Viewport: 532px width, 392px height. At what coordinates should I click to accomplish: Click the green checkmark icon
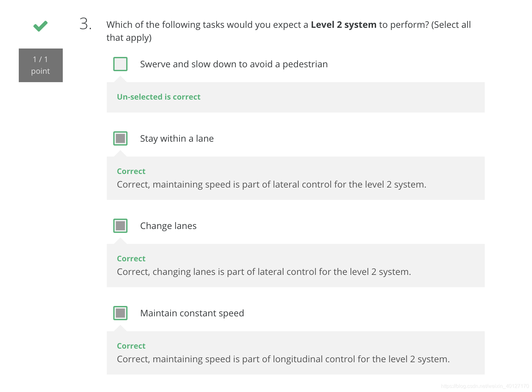[40, 26]
